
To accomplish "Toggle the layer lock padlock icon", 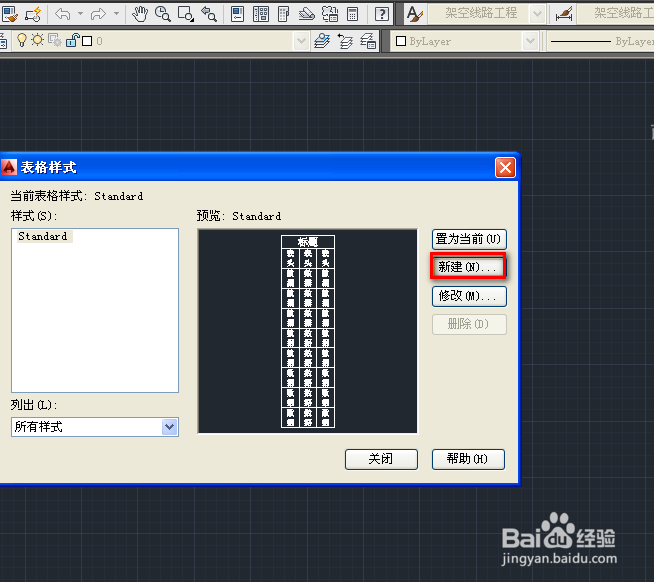I will click(73, 40).
